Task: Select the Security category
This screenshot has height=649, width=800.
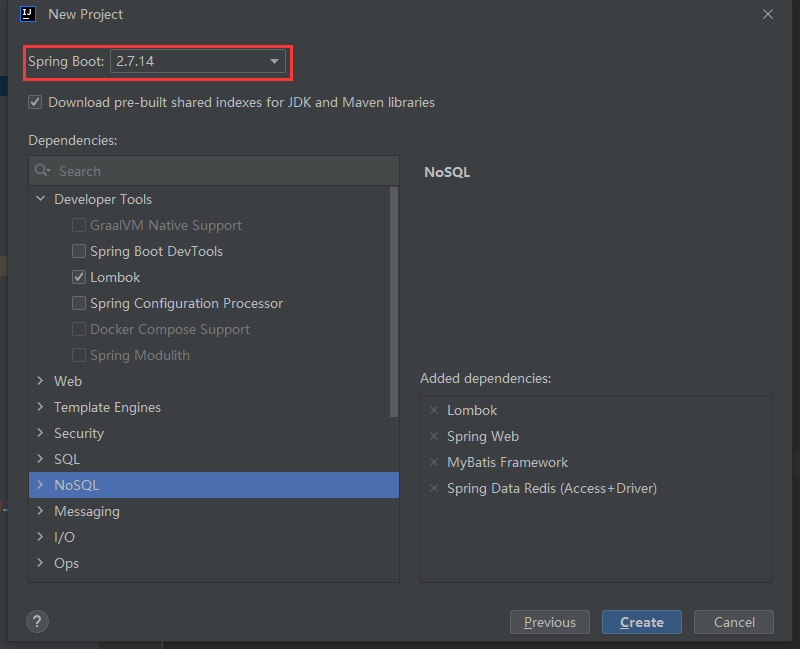Action: click(x=79, y=433)
